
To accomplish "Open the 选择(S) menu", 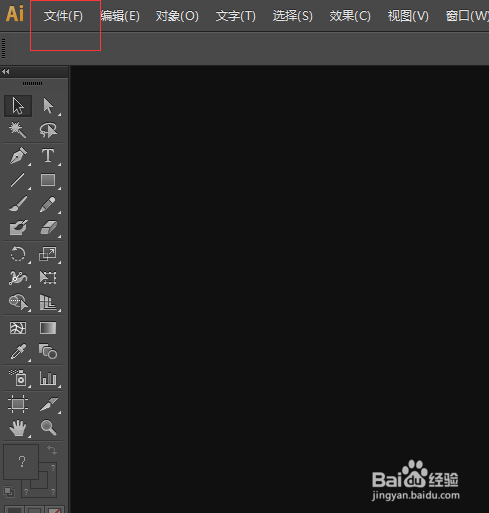I will (293, 16).
